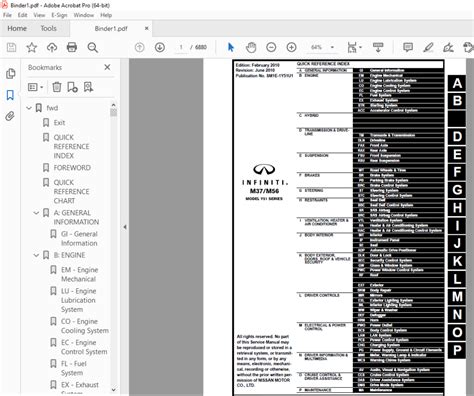Select the Binder1.pdf document tab
Viewport: 474px width, 396px height.
[x=111, y=29]
